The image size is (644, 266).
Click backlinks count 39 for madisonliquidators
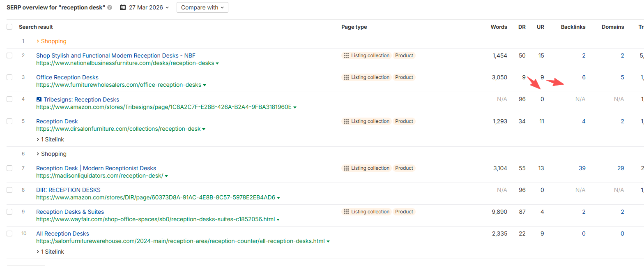pos(582,168)
